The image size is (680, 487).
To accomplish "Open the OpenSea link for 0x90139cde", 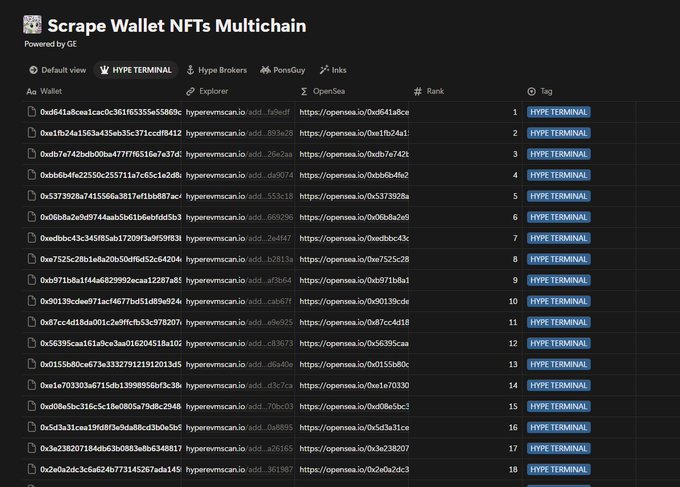I will tap(354, 301).
